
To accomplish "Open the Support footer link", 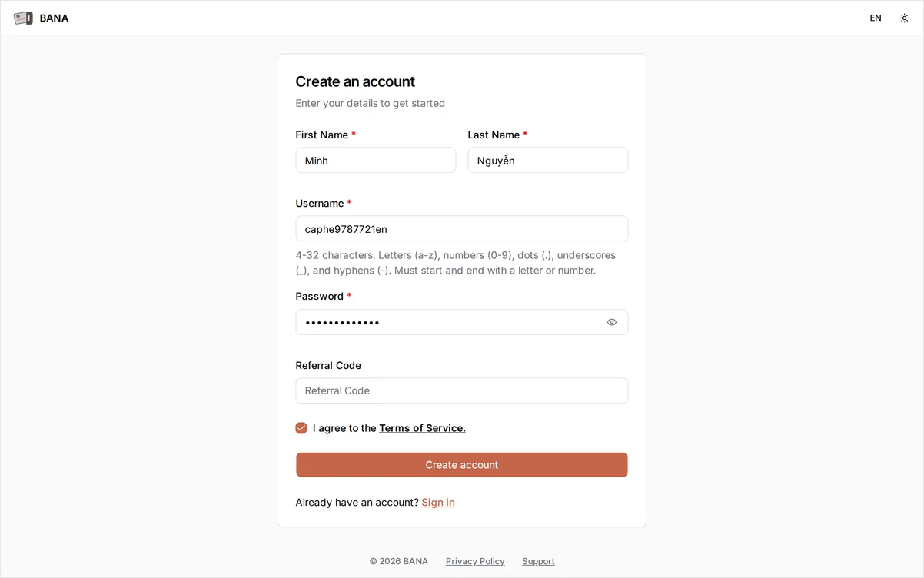I will click(538, 561).
